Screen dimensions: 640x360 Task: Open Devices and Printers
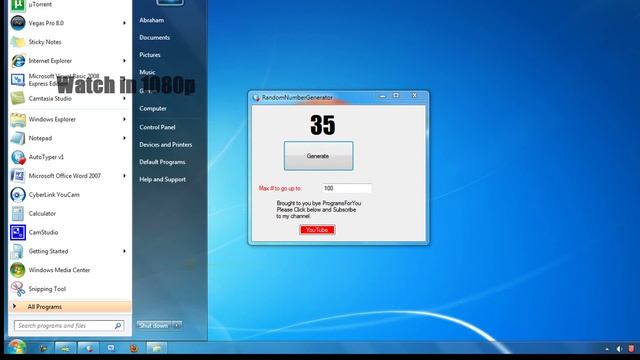(165, 144)
